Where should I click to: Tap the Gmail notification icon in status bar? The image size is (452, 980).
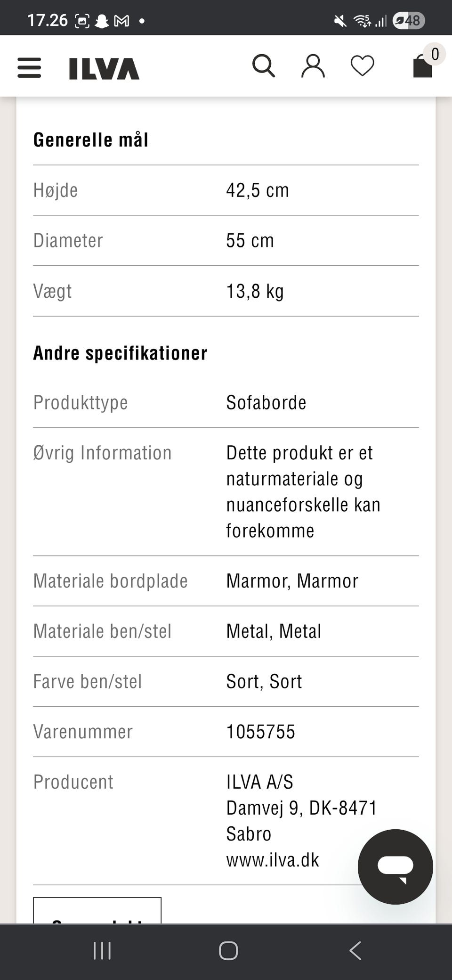[121, 21]
